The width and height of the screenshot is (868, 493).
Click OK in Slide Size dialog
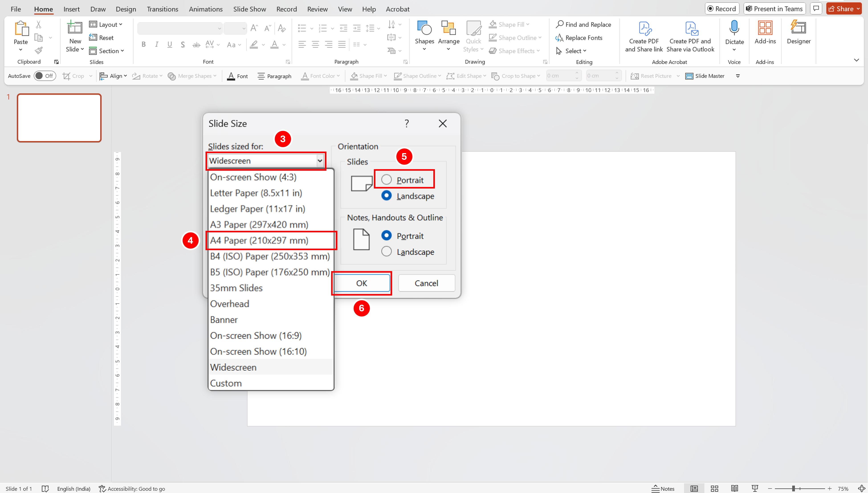[361, 283]
